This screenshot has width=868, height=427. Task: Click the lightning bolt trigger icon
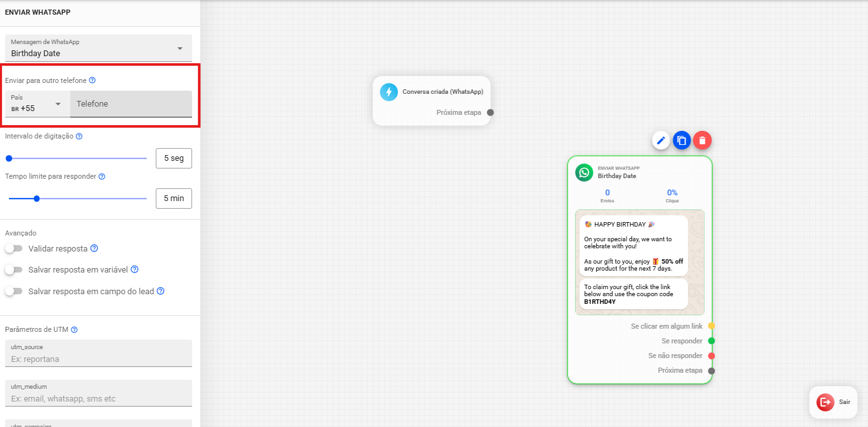(x=389, y=92)
